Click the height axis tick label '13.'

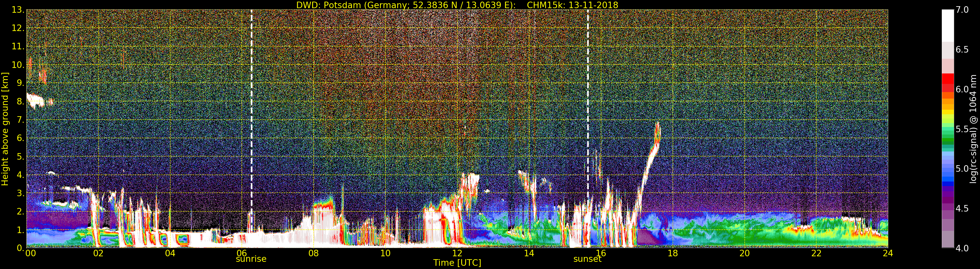(x=18, y=10)
